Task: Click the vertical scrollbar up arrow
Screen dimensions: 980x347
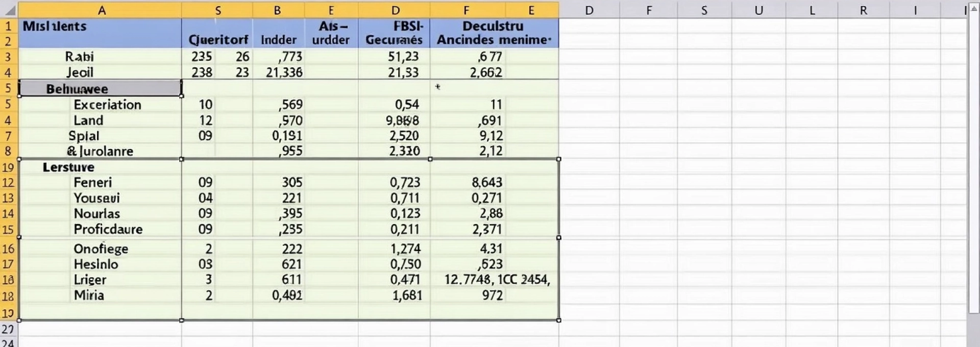Action: pyautogui.click(x=973, y=9)
